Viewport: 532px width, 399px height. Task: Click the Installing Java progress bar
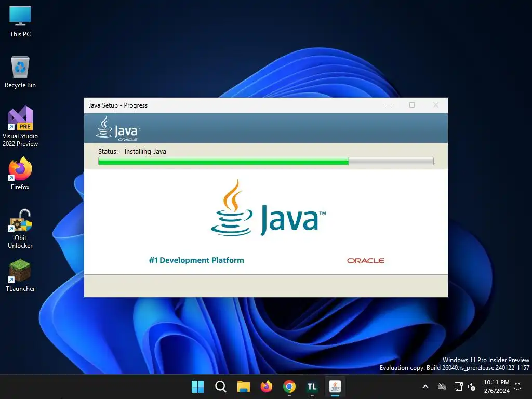pos(265,161)
